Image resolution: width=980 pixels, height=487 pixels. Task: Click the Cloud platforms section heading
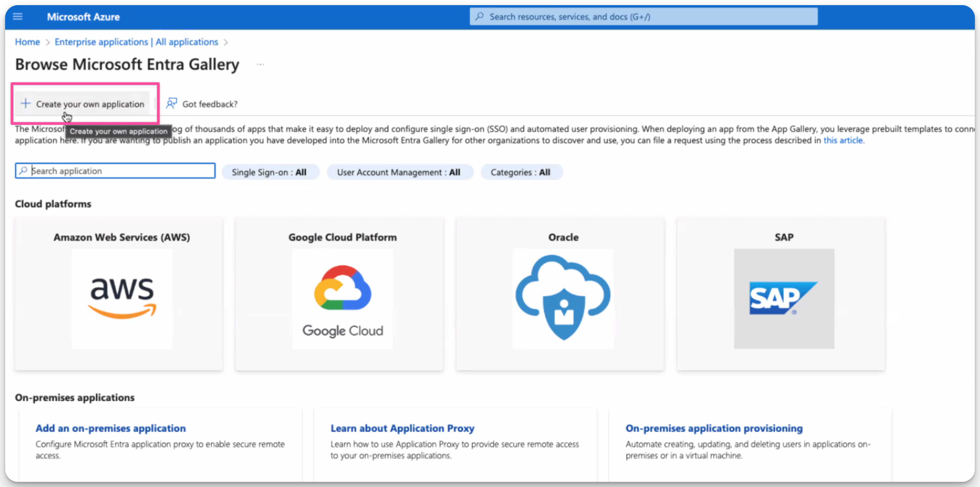(53, 204)
